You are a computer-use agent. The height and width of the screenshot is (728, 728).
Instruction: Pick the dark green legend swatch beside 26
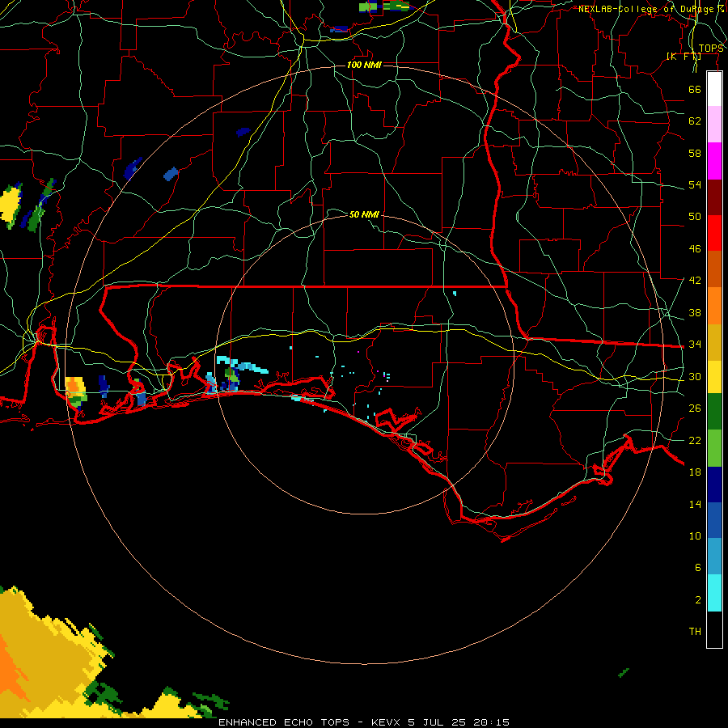pyautogui.click(x=714, y=412)
